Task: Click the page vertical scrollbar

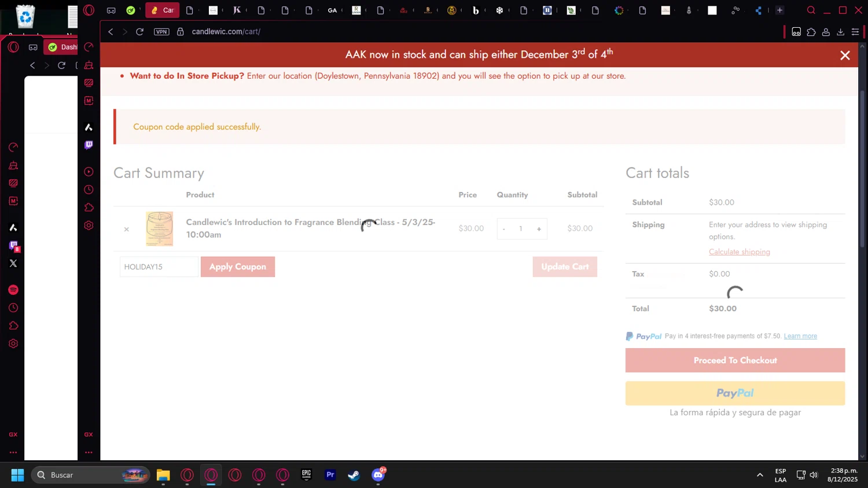Action: click(863, 168)
